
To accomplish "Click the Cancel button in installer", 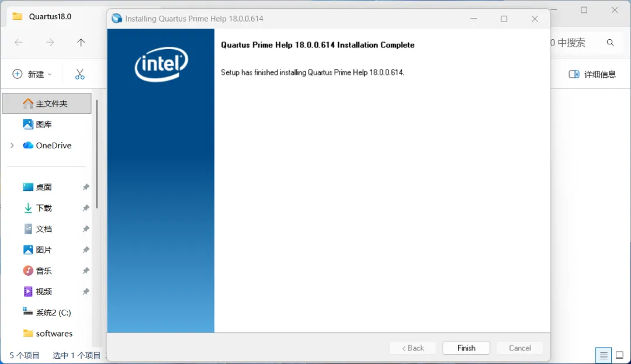I will 519,348.
